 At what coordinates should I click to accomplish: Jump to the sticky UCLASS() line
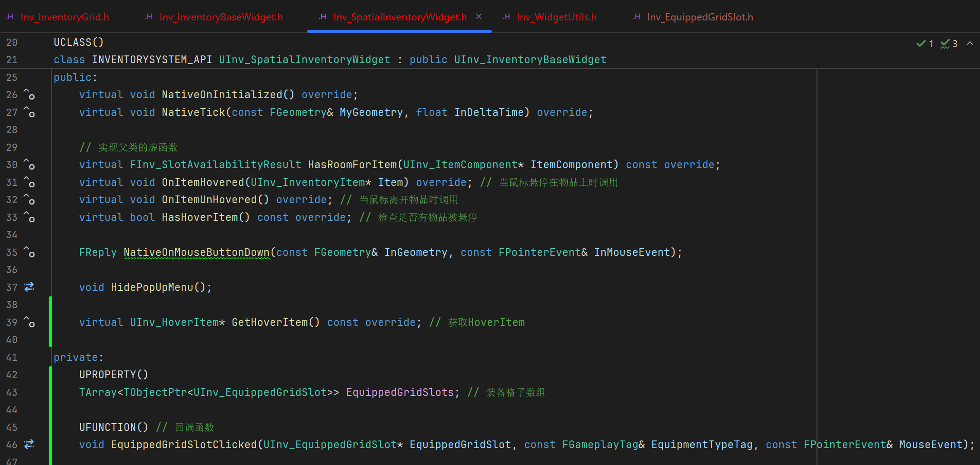pos(79,42)
